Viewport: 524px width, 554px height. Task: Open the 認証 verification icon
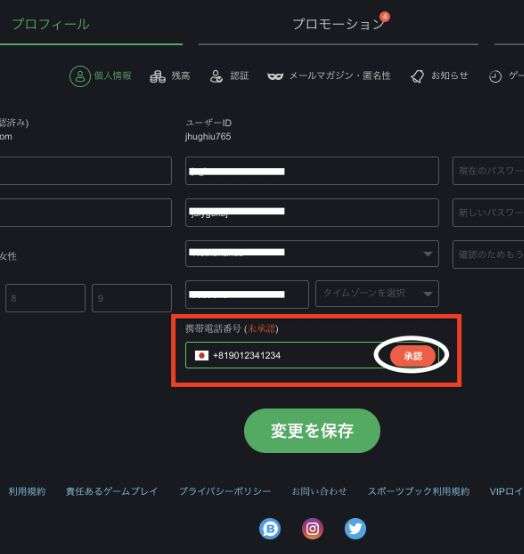(216, 76)
